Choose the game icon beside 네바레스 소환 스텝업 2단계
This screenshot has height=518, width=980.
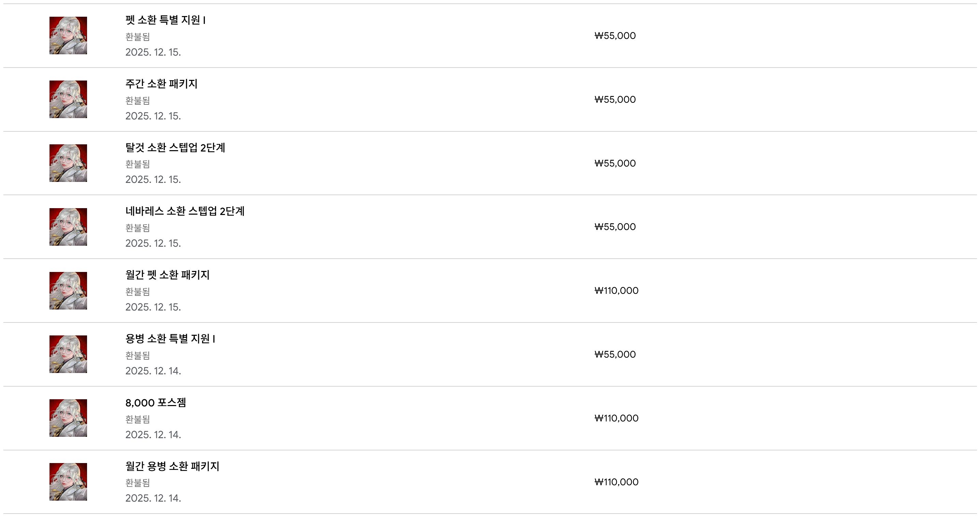(68, 227)
